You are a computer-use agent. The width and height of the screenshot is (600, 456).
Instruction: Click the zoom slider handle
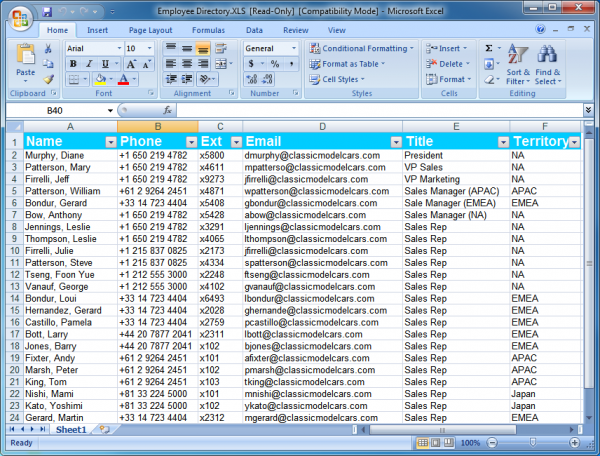[532, 443]
